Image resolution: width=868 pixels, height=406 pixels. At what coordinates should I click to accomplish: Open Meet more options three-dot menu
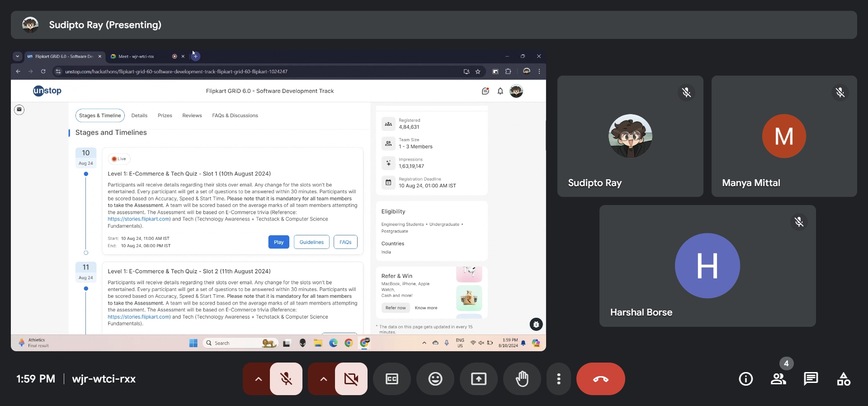pyautogui.click(x=559, y=379)
